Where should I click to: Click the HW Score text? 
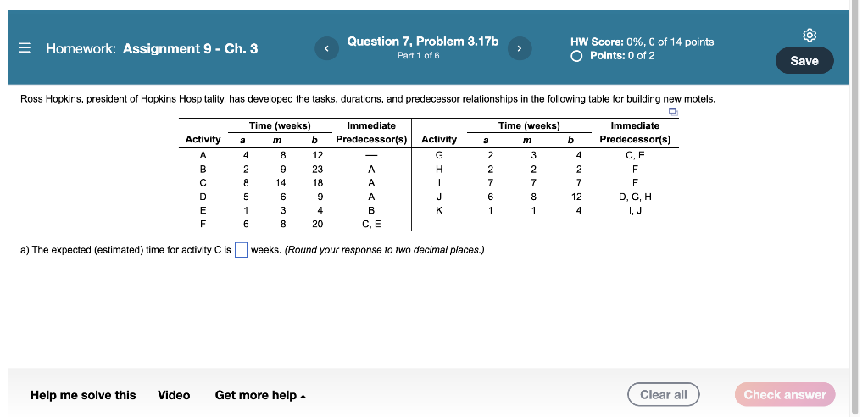643,42
